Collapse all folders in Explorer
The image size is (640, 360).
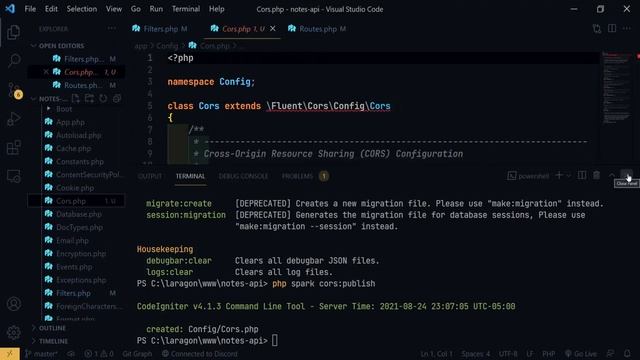click(x=117, y=98)
